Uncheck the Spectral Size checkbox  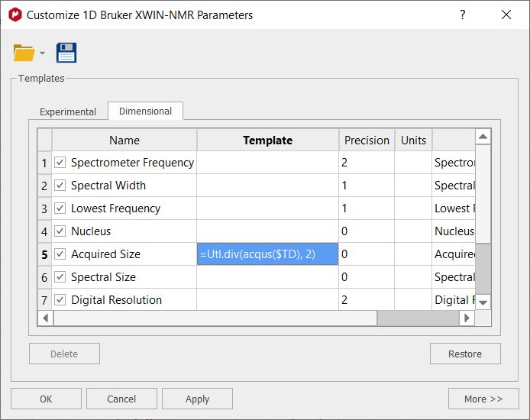tap(60, 277)
